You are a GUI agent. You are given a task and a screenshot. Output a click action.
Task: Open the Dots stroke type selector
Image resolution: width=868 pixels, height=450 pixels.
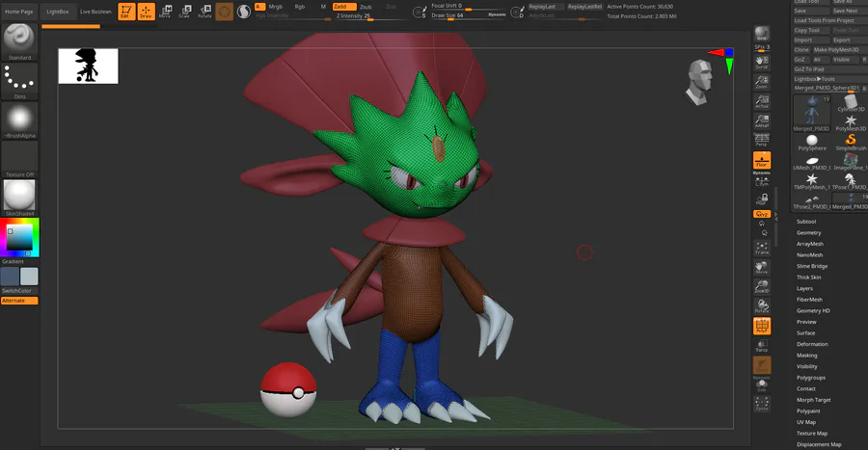[19, 81]
